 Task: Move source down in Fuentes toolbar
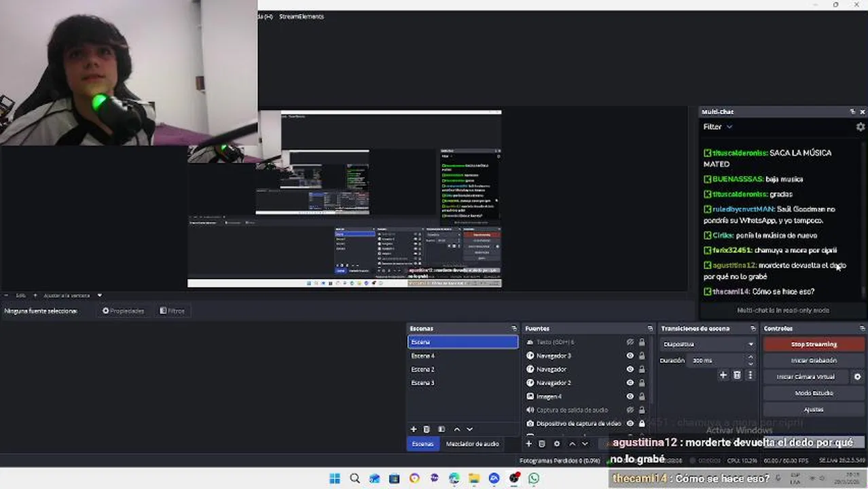[x=585, y=443]
